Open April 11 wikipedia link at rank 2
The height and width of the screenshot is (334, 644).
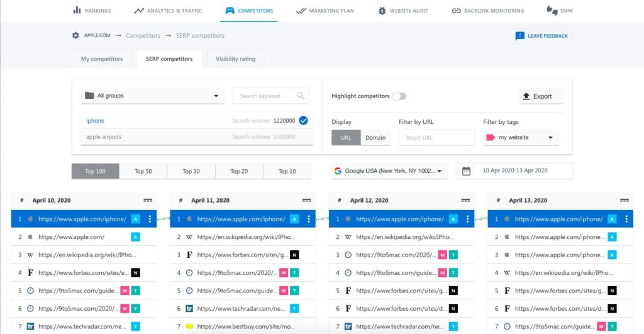tap(246, 237)
